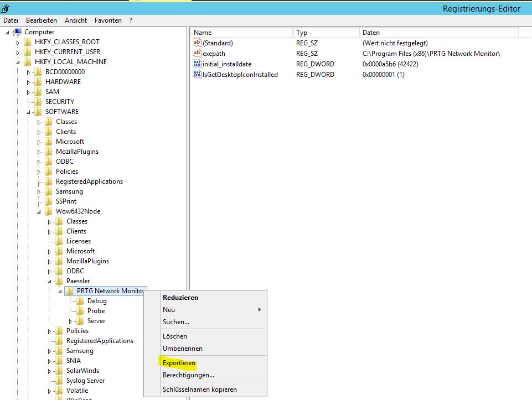Click the HARDWARE folder icon
The height and width of the screenshot is (400, 532).
[x=38, y=82]
